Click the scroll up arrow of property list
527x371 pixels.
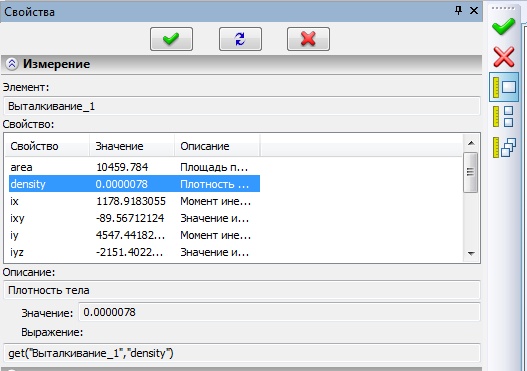471,143
